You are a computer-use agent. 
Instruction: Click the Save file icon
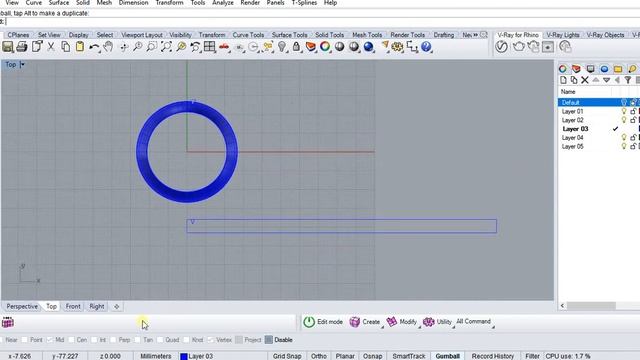pyautogui.click(x=7, y=47)
